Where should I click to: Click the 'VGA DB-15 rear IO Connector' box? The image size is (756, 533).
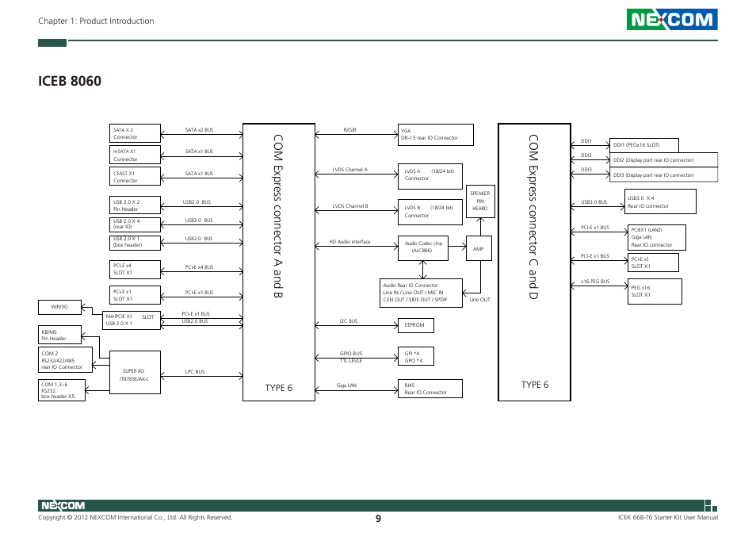435,135
